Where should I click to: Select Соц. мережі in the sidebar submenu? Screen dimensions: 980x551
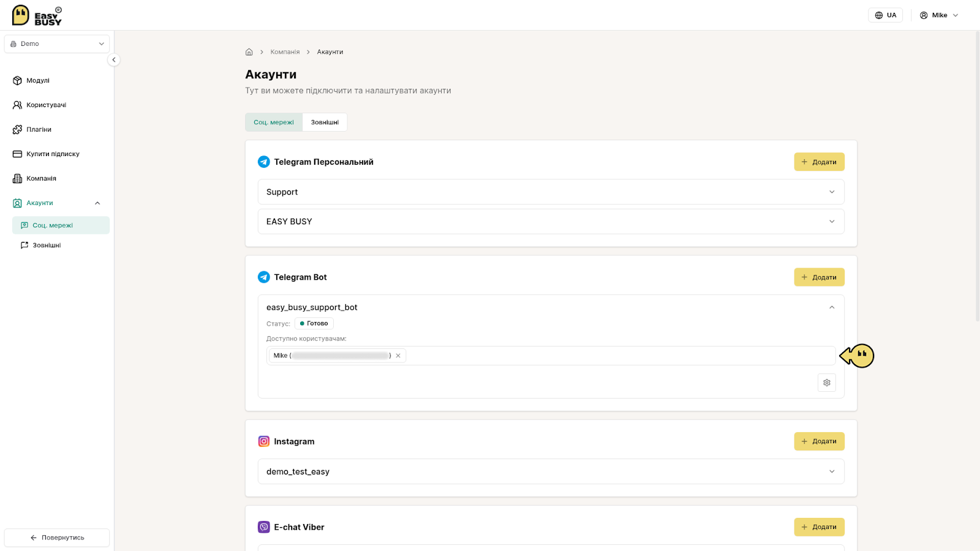point(61,225)
